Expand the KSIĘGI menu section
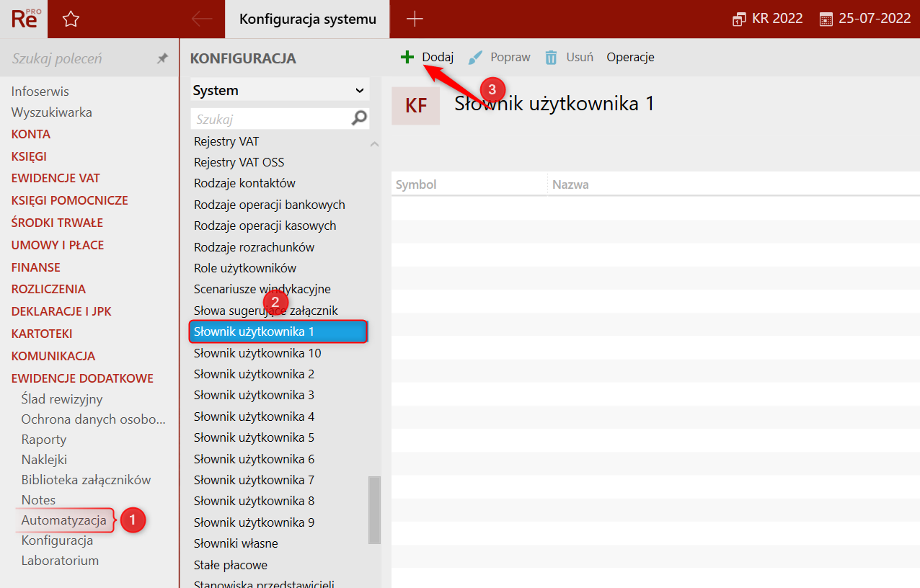Image resolution: width=920 pixels, height=588 pixels. 29,156
